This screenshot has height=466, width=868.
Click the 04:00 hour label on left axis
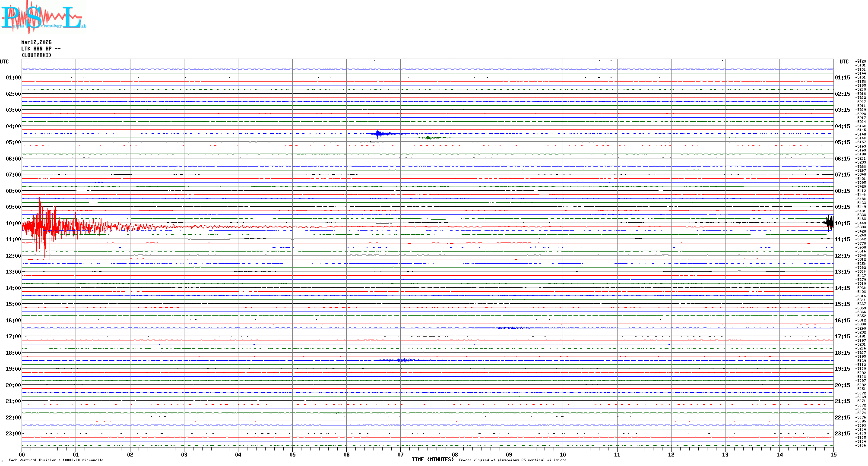(13, 126)
